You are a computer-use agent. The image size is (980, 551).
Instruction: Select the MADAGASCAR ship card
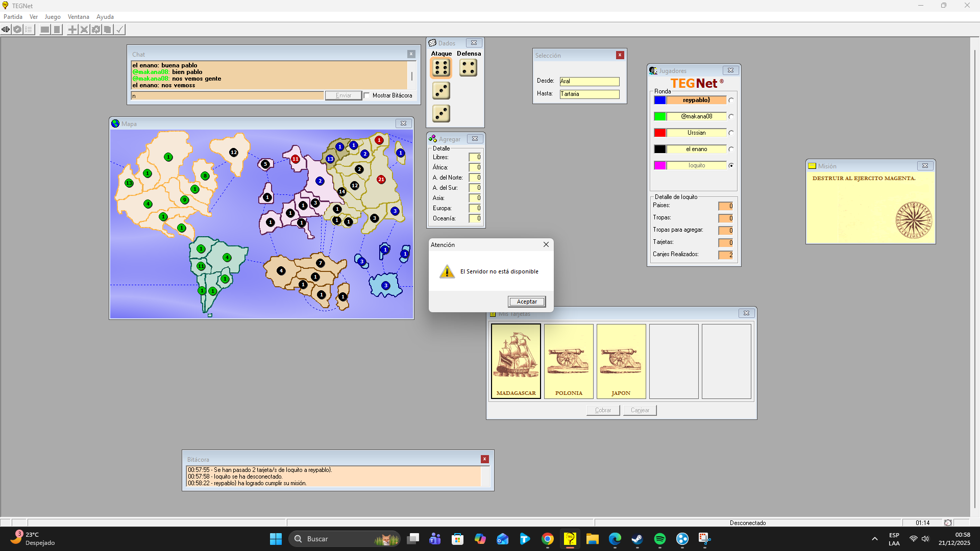[x=516, y=361]
